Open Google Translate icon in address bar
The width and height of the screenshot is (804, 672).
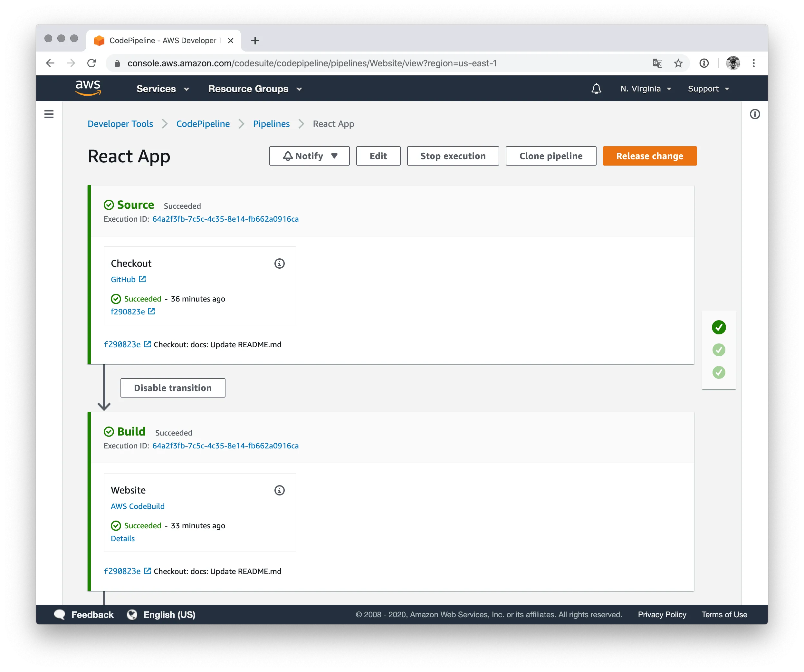[x=657, y=63]
